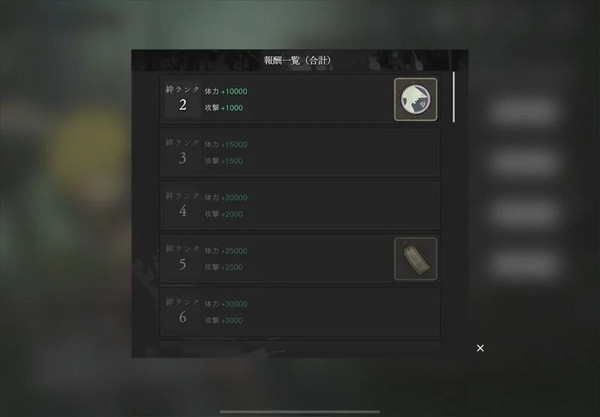
Task: Click the 攻撃 +2000 bonus text
Action: click(223, 214)
